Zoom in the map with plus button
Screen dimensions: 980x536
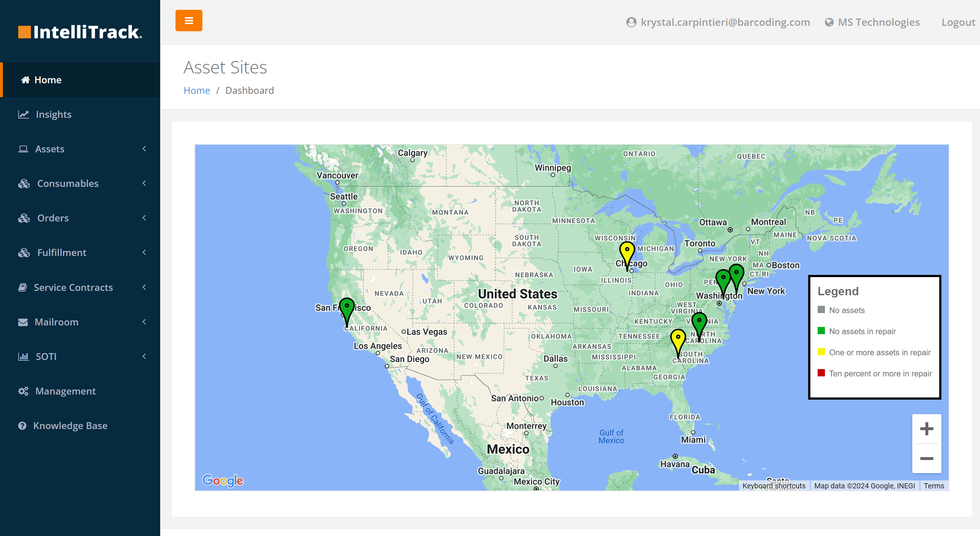click(926, 429)
